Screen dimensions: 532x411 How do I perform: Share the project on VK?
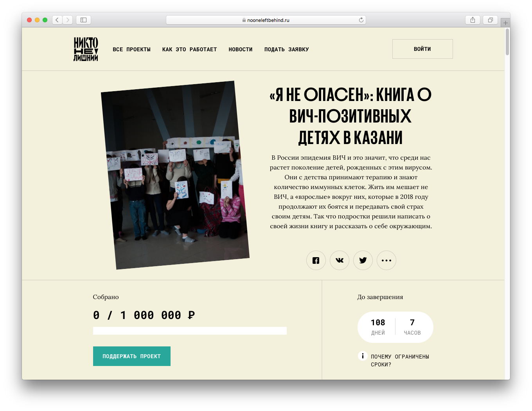coord(340,260)
